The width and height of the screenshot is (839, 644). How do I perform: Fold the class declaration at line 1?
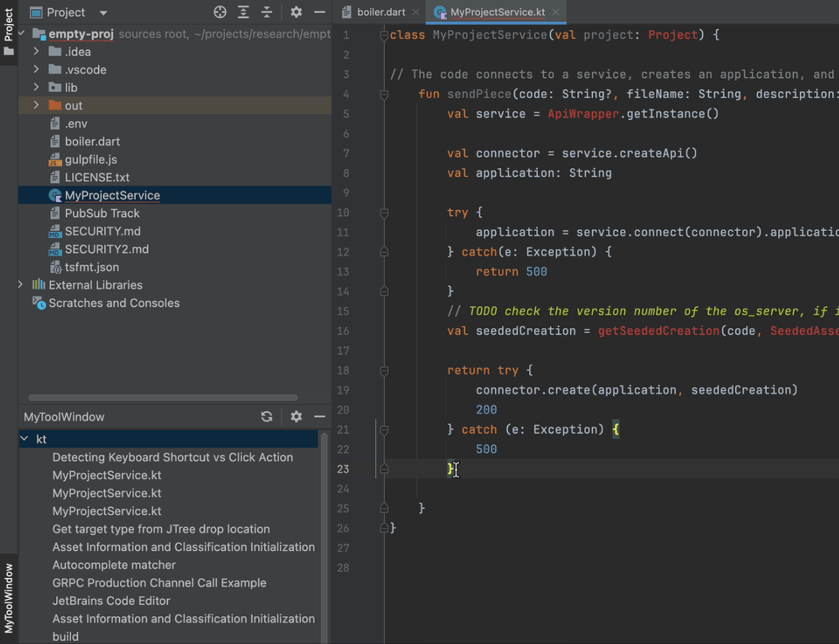pos(384,35)
